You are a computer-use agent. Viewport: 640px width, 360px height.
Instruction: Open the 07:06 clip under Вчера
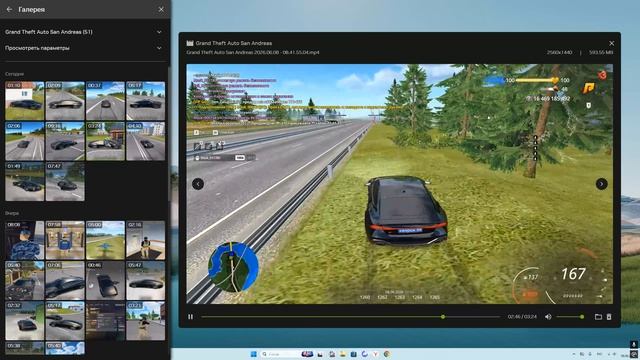click(65, 281)
